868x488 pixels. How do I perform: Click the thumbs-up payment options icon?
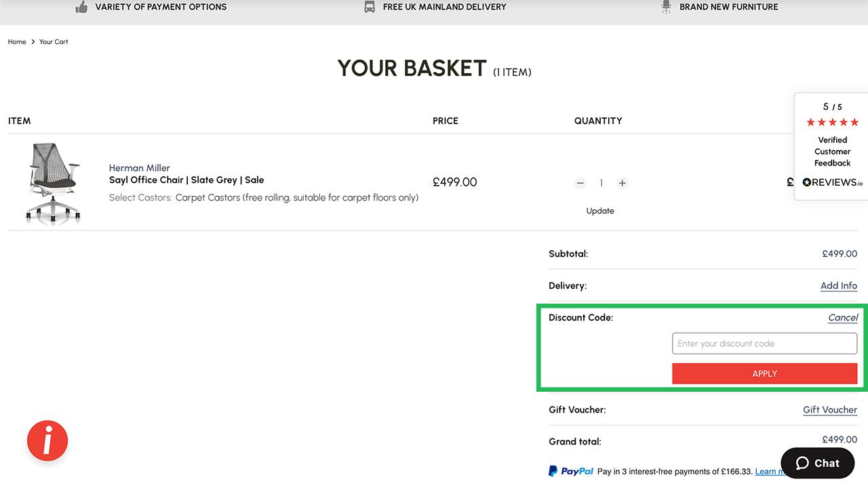(x=81, y=7)
